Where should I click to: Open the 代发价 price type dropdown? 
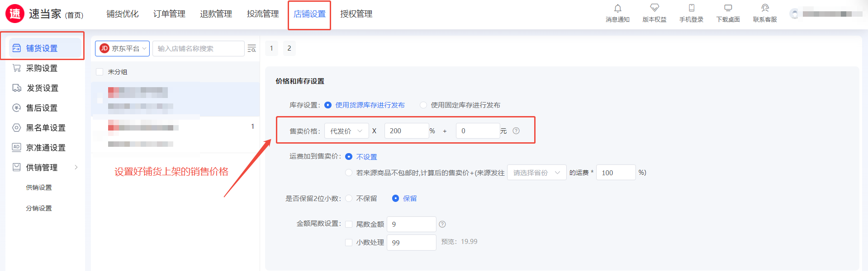click(346, 131)
